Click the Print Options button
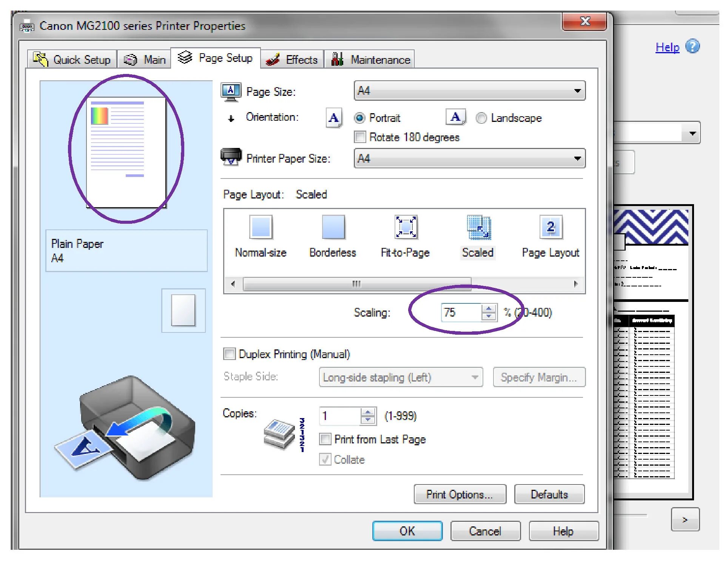The height and width of the screenshot is (563, 728). click(460, 494)
